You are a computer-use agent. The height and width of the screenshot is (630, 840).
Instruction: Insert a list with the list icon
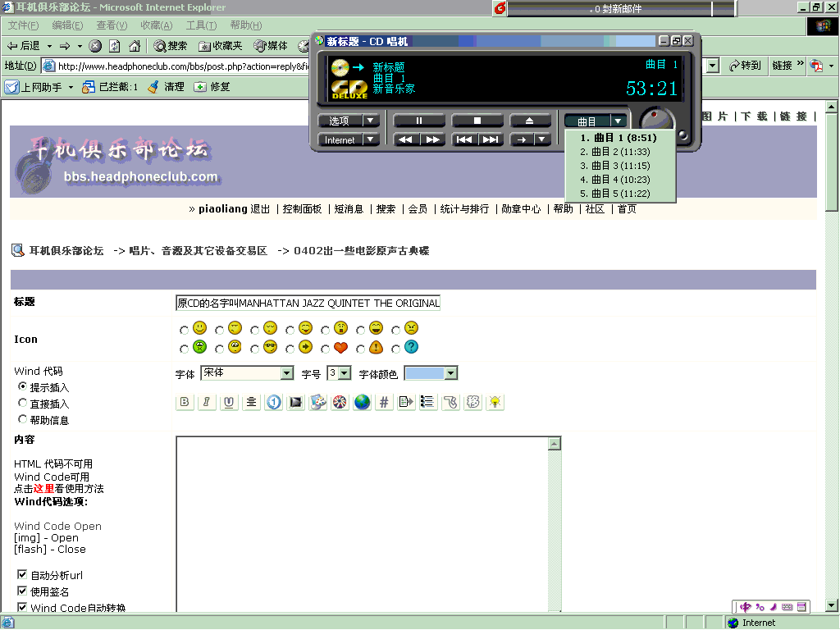pos(428,402)
